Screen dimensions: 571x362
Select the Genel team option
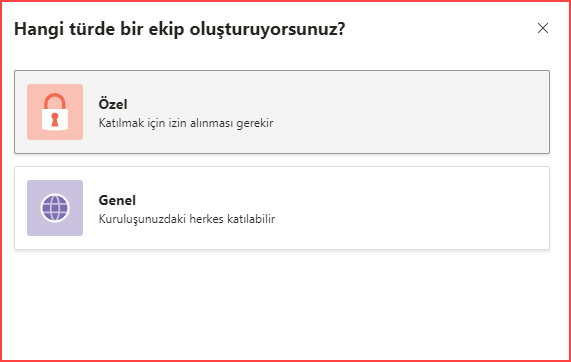click(x=282, y=208)
